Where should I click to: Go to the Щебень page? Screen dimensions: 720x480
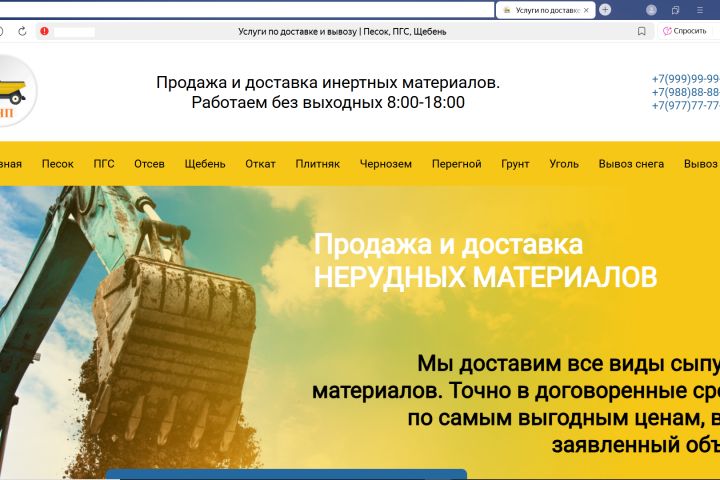tap(205, 164)
